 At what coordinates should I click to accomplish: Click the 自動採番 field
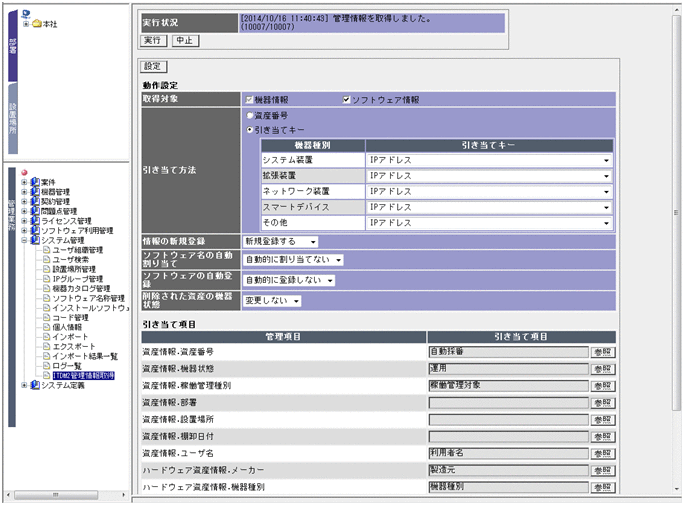click(509, 352)
